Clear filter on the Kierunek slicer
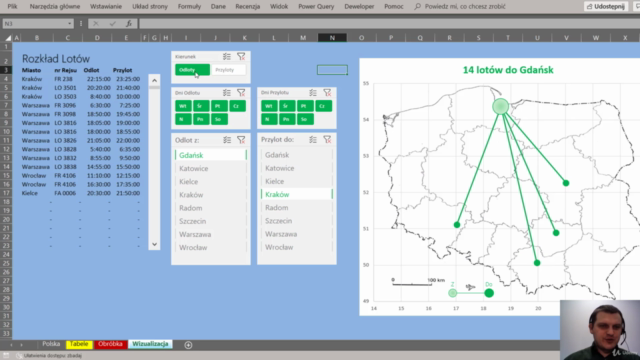The image size is (640, 360). tap(241, 57)
